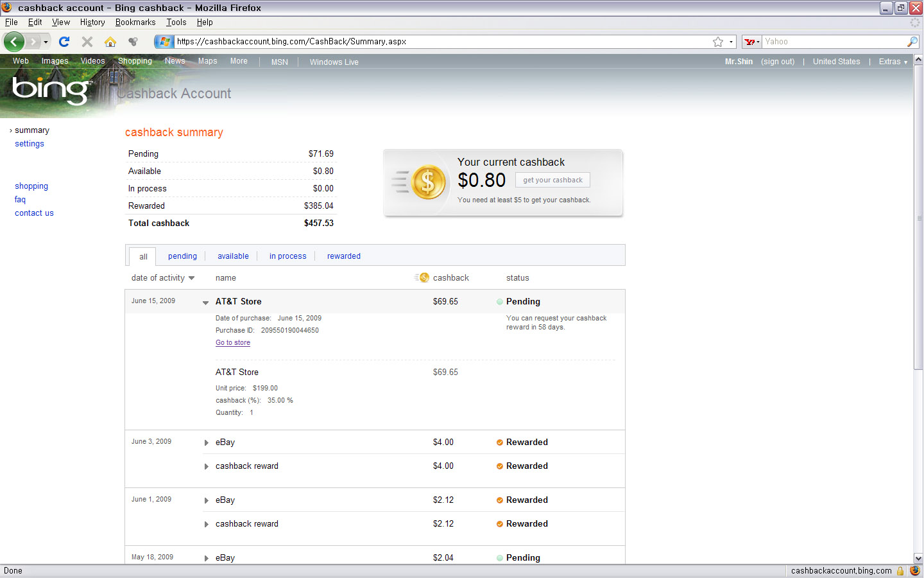924x578 pixels.
Task: Open the Web link in Bing bar
Action: click(x=21, y=61)
